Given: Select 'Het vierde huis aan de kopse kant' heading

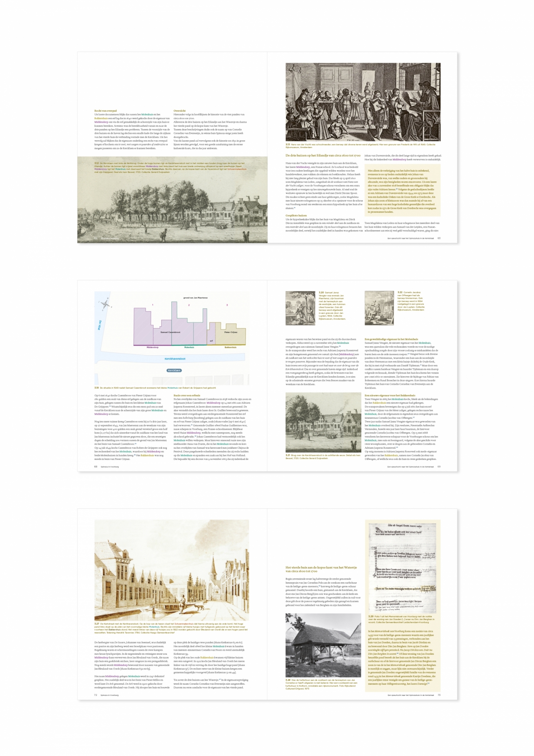Looking at the screenshot, I should [321, 569].
